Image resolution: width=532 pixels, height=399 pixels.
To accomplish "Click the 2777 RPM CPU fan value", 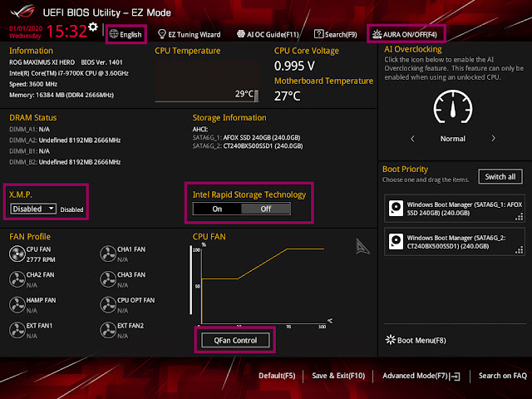I will [41, 259].
